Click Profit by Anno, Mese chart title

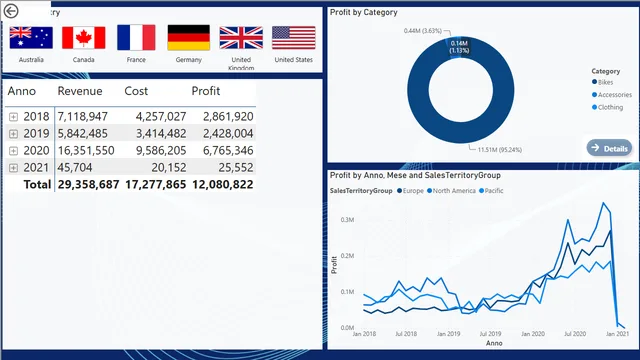(x=415, y=175)
